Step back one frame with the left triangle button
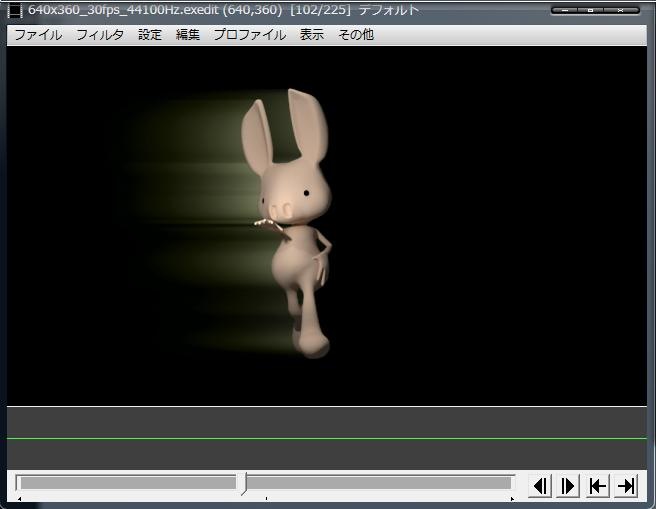 pyautogui.click(x=540, y=486)
